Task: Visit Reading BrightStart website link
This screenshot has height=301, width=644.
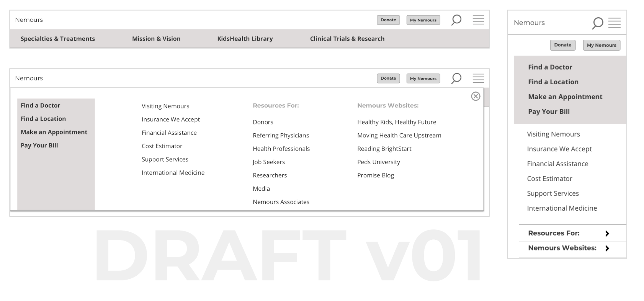Action: (x=384, y=149)
